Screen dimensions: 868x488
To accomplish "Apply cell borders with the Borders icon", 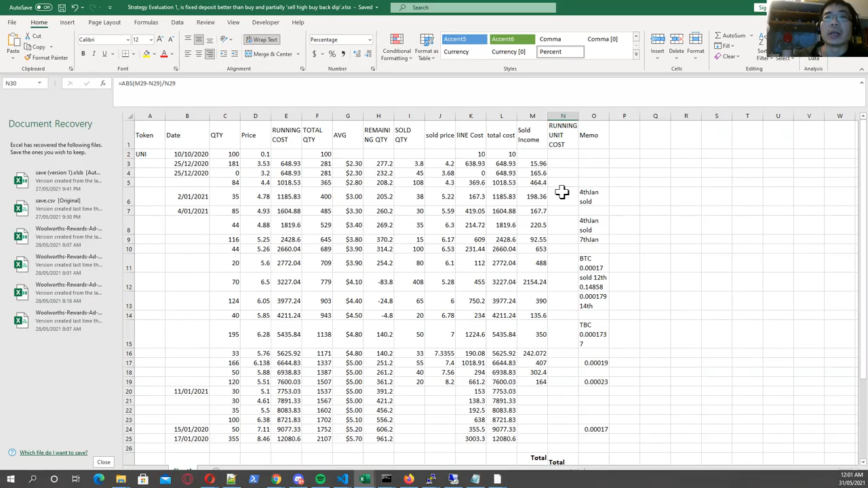I will (x=125, y=54).
